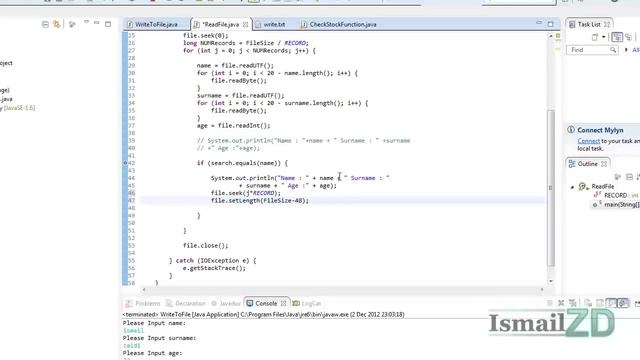Click 'file.close();' line in editor

pyautogui.click(x=205, y=245)
